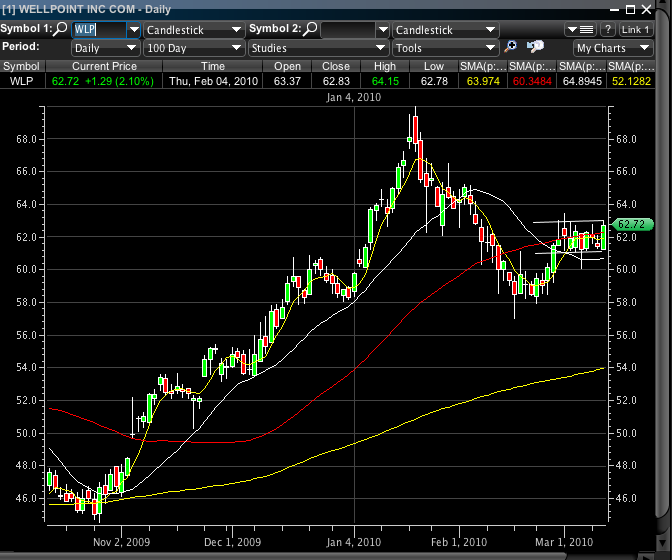672x560 pixels.
Task: Expand the Symbol 1 ticker dropdown arrow
Action: pos(134,30)
